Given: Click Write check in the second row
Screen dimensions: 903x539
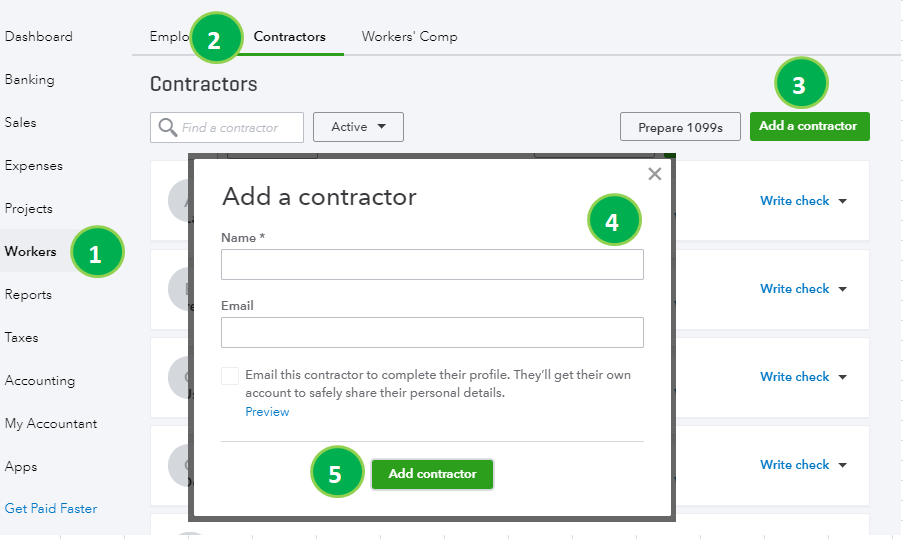Looking at the screenshot, I should pos(795,289).
